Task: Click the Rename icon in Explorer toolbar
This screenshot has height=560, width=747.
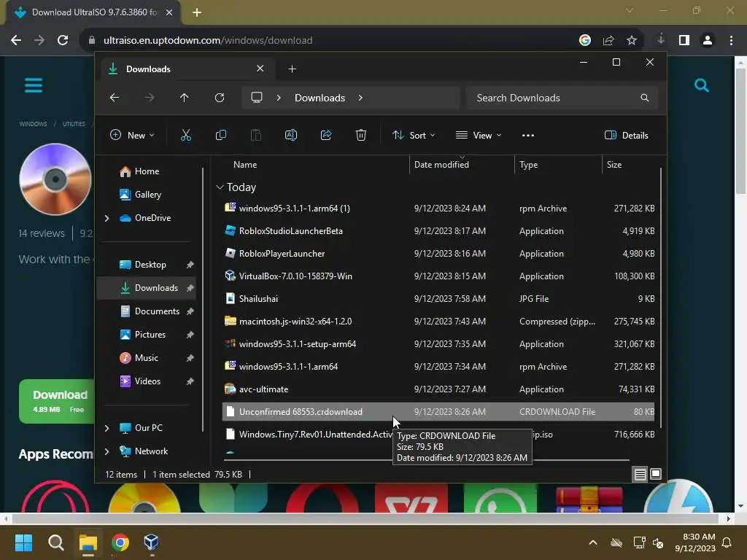Action: [290, 135]
